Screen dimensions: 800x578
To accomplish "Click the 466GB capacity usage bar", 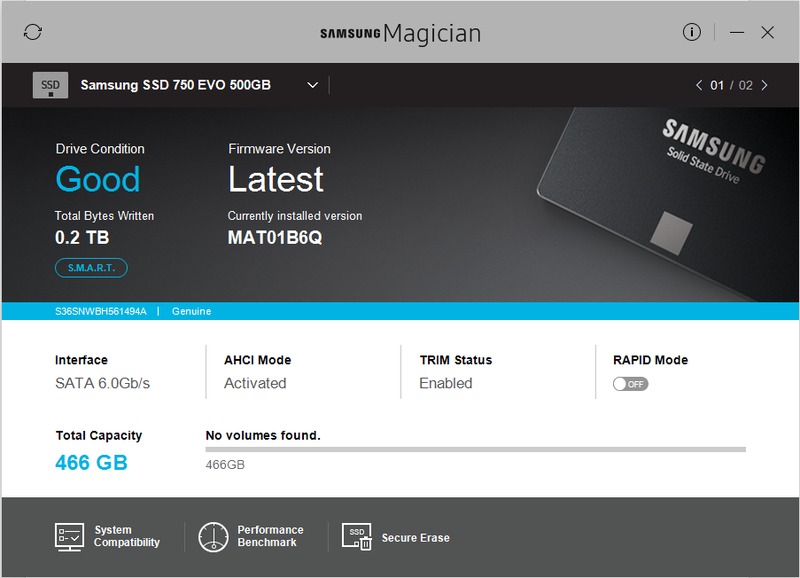I will pos(475,449).
